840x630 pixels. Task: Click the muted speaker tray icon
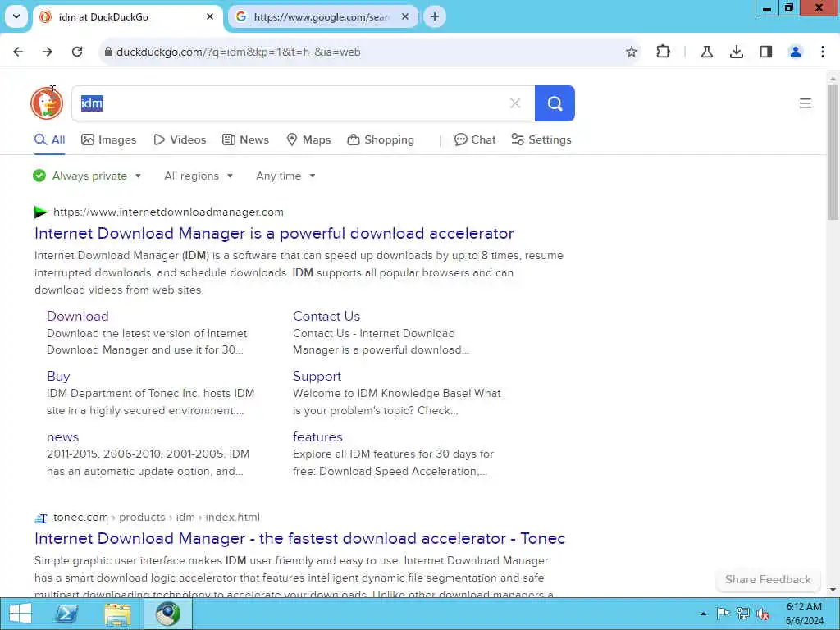[763, 614]
